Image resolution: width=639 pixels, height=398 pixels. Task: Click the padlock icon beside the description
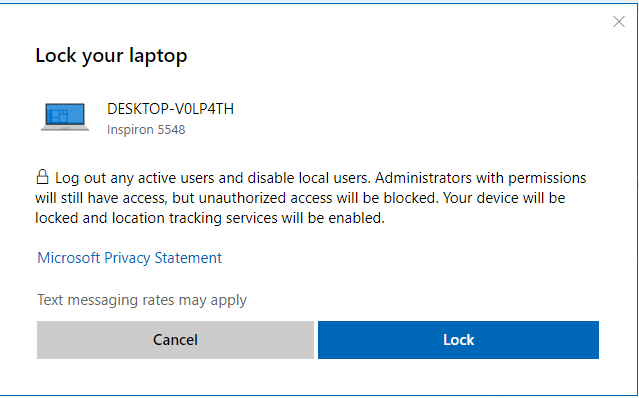coord(42,177)
